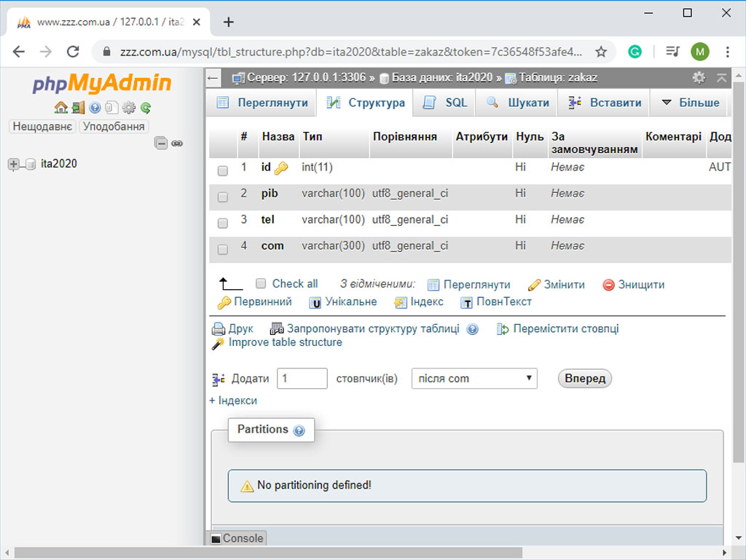Click Знищити for checked columns
Image resolution: width=746 pixels, height=560 pixels.
[633, 285]
